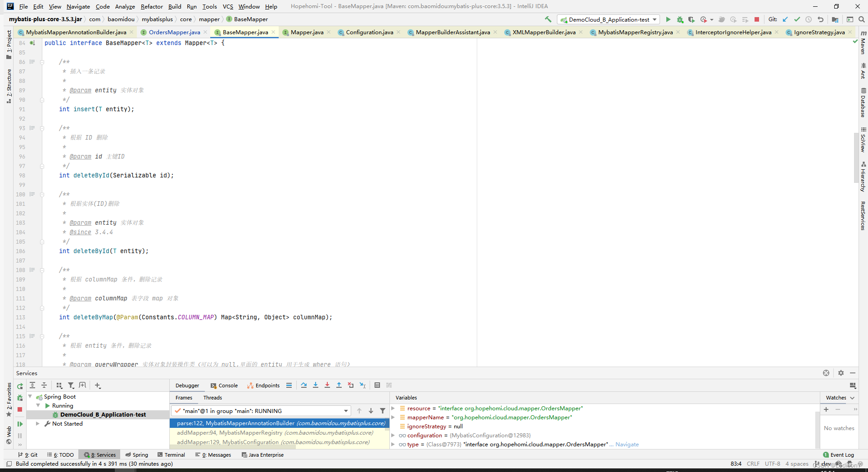The width and height of the screenshot is (868, 472).
Task: Switch to the Threads tab
Action: click(212, 398)
